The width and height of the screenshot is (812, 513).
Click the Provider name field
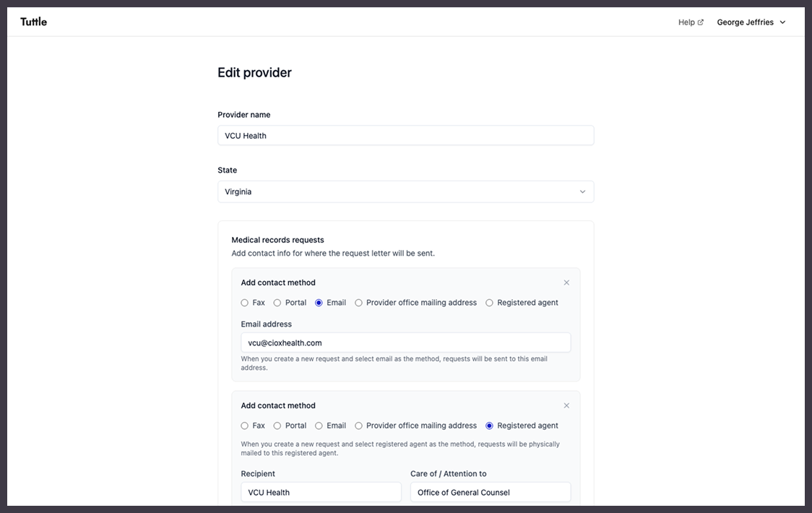[405, 136]
